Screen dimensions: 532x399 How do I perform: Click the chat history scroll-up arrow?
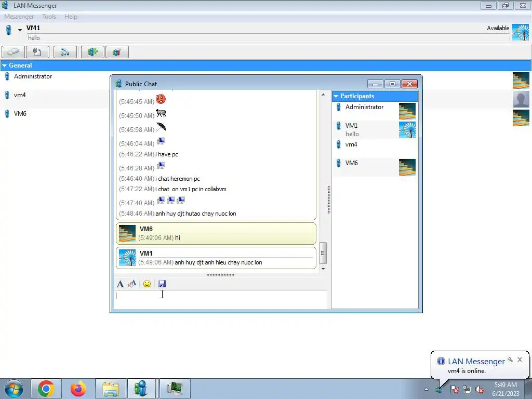(x=323, y=95)
